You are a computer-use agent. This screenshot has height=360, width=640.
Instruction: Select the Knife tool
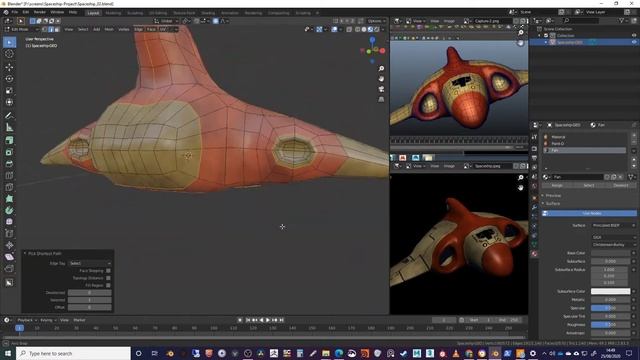pos(9,187)
